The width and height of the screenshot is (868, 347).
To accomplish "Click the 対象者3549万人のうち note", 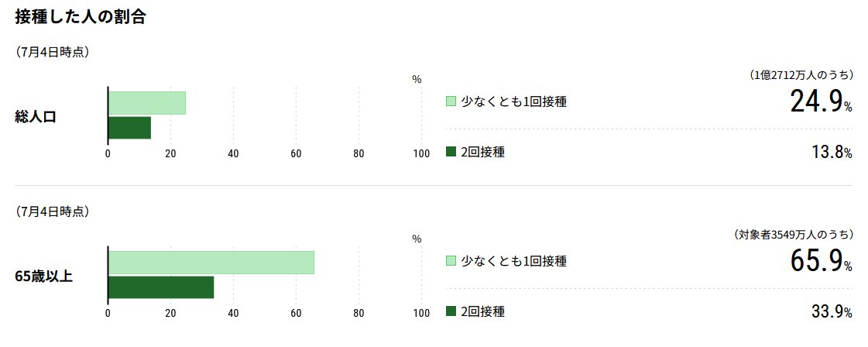I will [793, 235].
